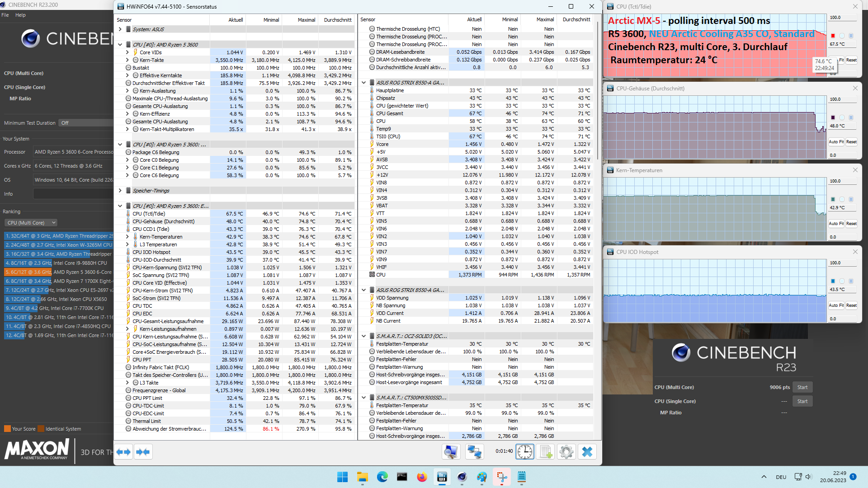Open Firefox from the Windows taskbar
The width and height of the screenshot is (868, 488).
pos(422,477)
